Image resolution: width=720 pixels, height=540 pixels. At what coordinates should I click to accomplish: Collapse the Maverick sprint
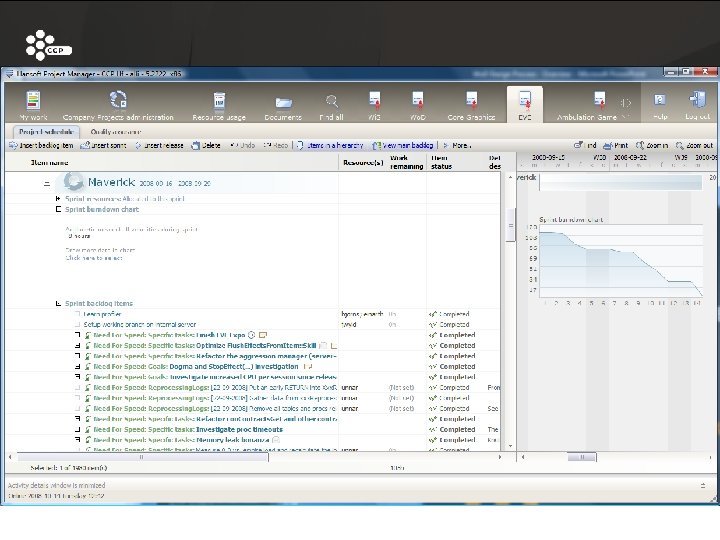47,183
